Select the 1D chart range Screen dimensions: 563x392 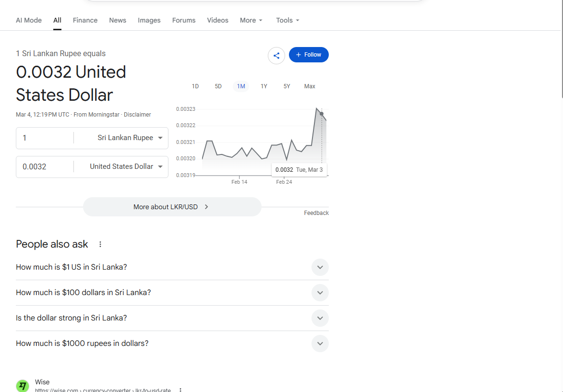click(195, 86)
